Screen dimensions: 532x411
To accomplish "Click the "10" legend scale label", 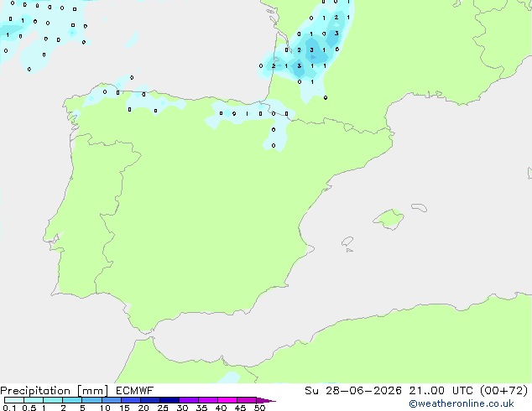I will click(105, 408).
